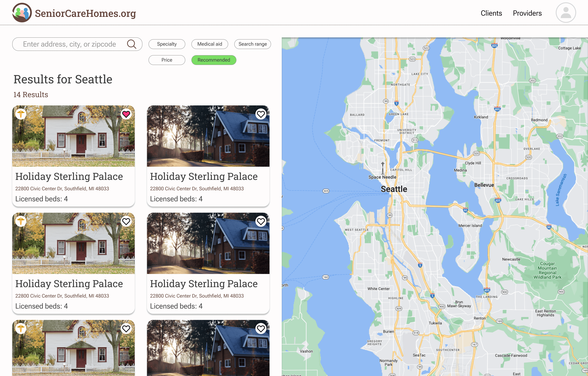Open the Price filter options
Viewport: 588px width, 376px height.
167,60
